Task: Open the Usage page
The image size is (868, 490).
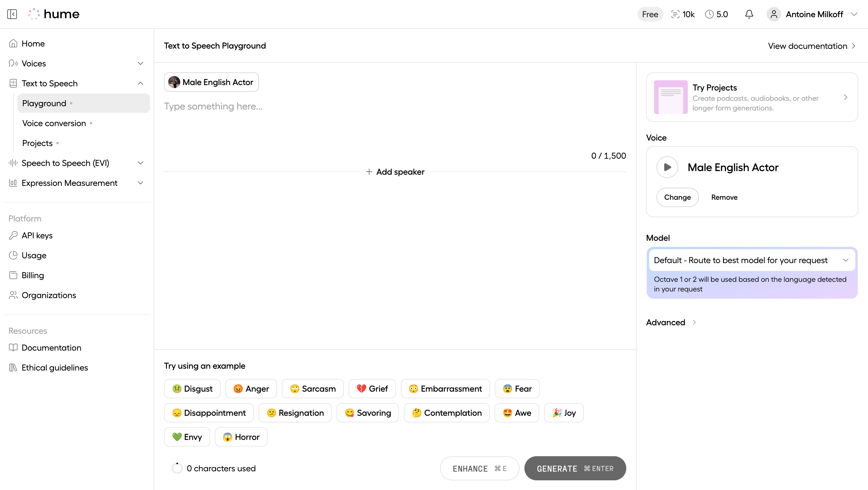Action: 34,255
